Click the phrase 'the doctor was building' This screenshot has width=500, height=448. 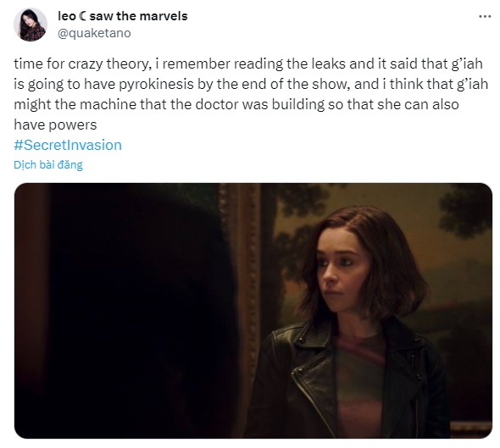click(247, 104)
